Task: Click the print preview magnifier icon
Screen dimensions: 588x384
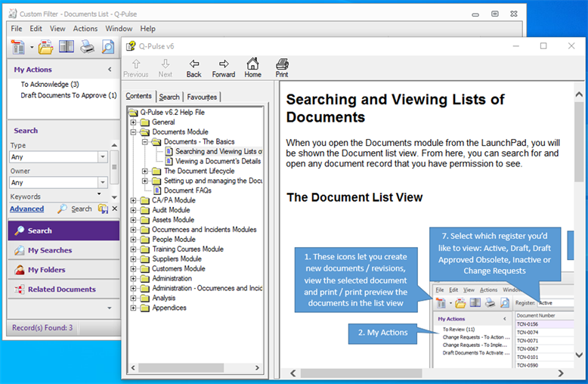Action: point(108,48)
